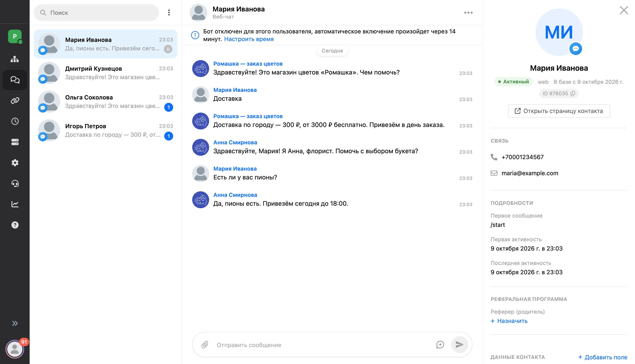Click the Отправить сообщение input field
This screenshot has height=364, width=635.
tap(323, 345)
